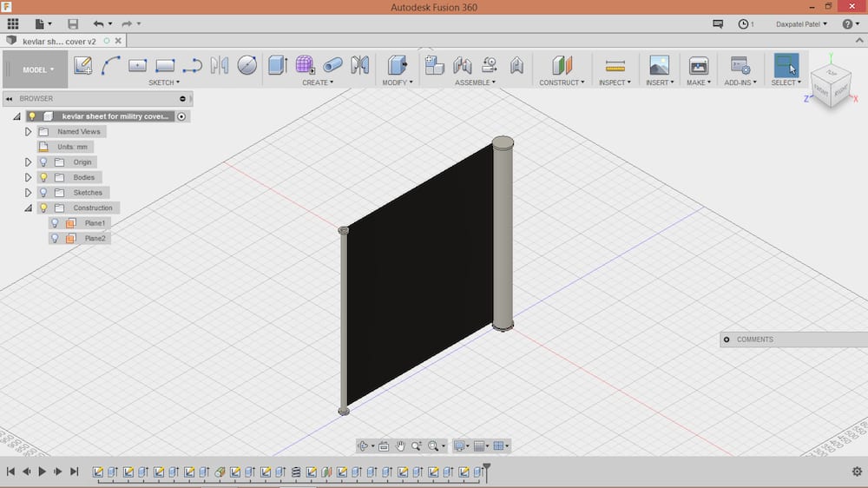Toggle visibility lightbulb for Sketches folder
Viewport: 868px width, 488px height.
pos(43,193)
